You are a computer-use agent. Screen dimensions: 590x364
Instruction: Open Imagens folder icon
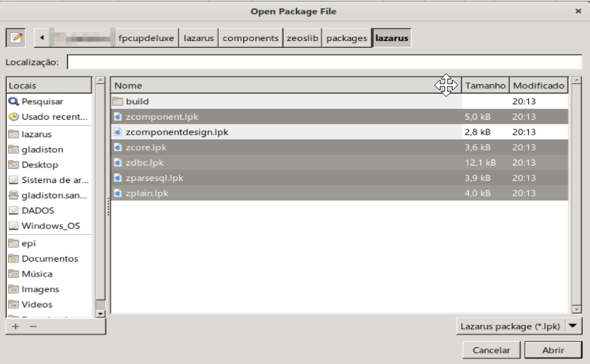[x=13, y=289]
